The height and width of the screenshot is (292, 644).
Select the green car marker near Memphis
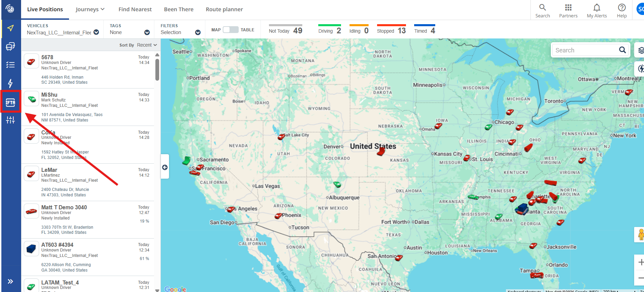click(x=473, y=197)
